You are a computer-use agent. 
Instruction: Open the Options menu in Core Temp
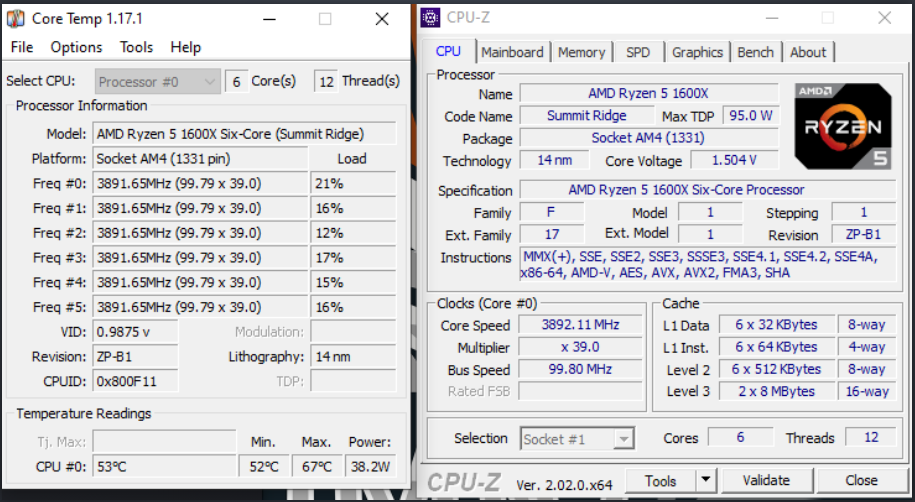pyautogui.click(x=76, y=47)
